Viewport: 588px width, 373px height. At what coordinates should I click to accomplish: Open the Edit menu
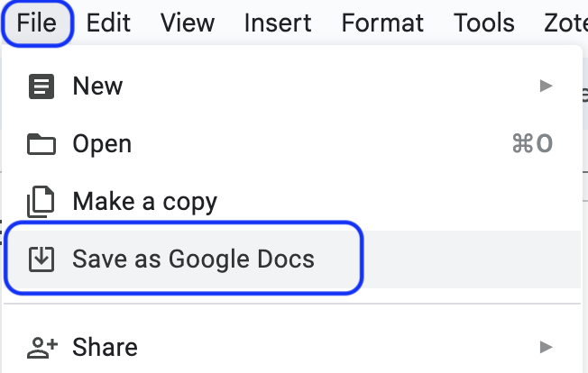[108, 23]
